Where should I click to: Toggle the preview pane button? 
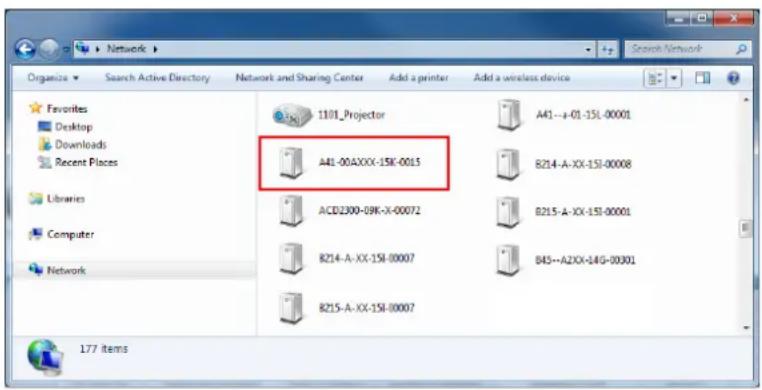[702, 78]
